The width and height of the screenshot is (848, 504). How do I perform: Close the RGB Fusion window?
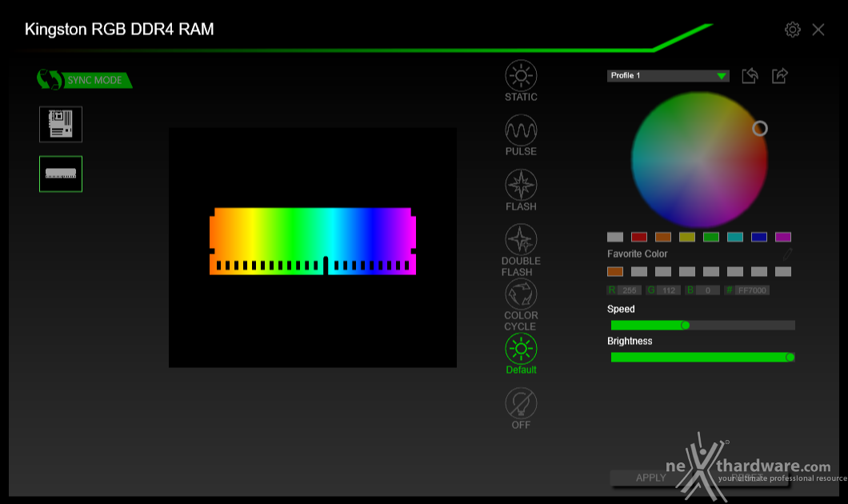[818, 30]
